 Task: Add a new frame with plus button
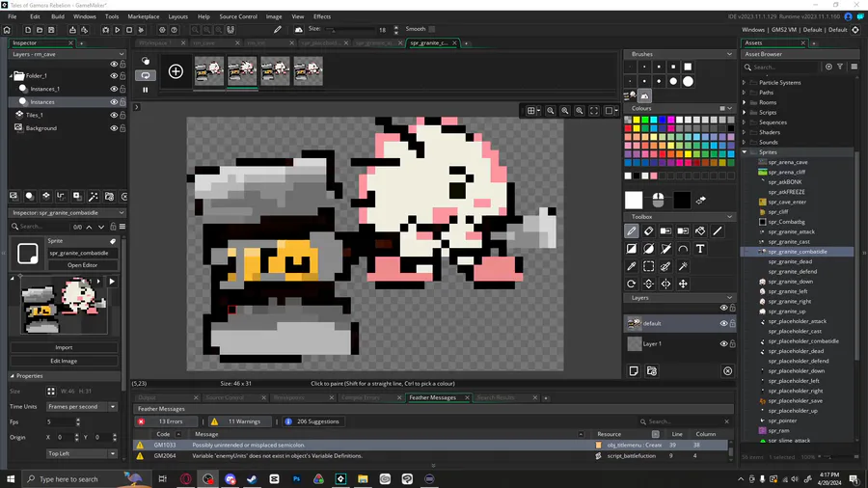(x=176, y=71)
